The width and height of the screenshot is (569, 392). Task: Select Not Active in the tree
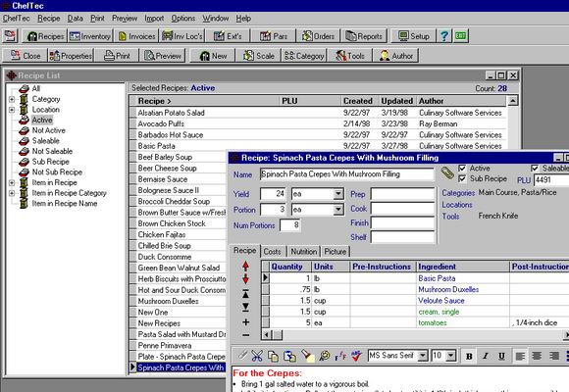pyautogui.click(x=49, y=130)
